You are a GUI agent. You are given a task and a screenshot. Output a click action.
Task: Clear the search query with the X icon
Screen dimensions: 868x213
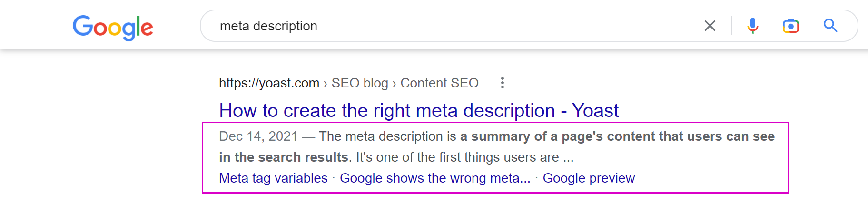pos(710,26)
